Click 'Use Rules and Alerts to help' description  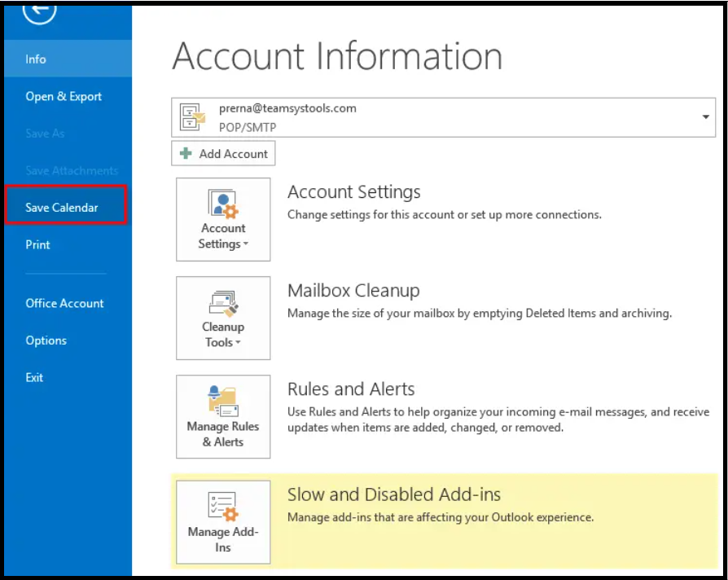(x=498, y=420)
